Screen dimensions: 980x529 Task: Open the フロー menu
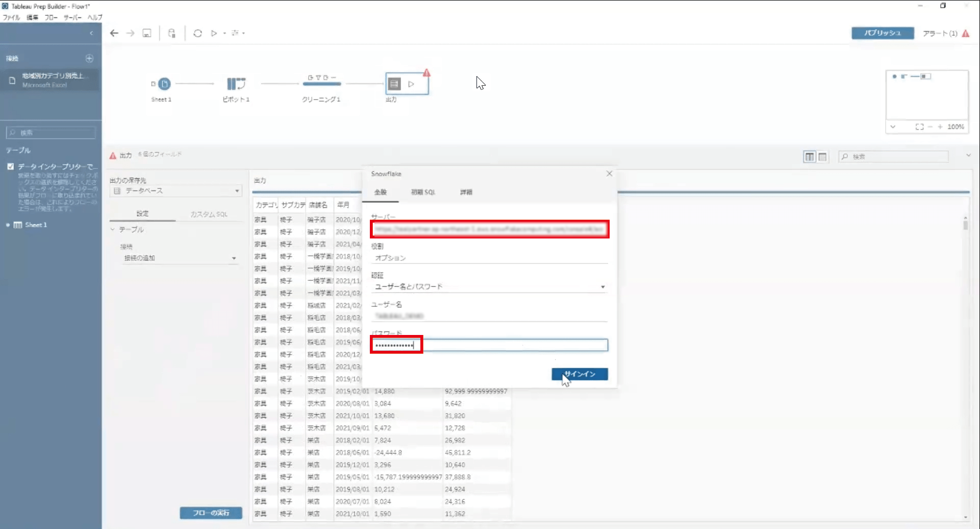[51, 17]
